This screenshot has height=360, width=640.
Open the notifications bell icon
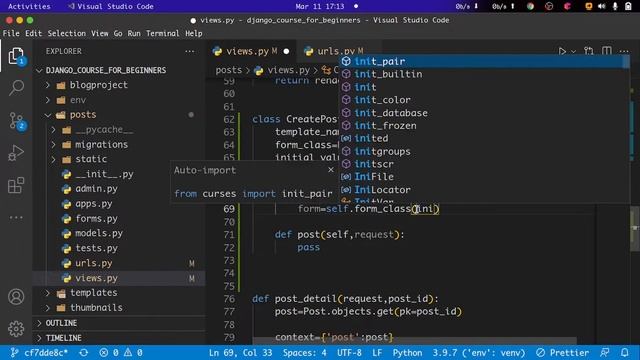pos(624,353)
